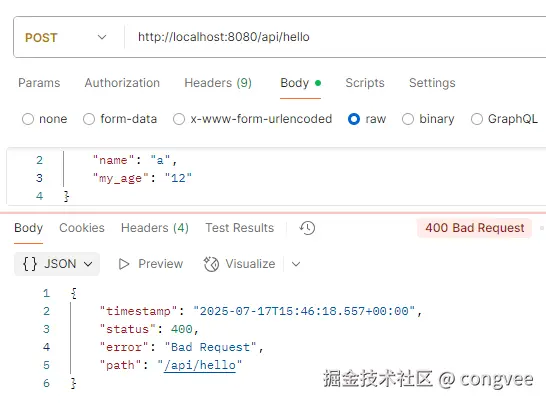Screen dimensions: 546x403
Task: Follow the /api/hello path link
Action: click(x=200, y=365)
